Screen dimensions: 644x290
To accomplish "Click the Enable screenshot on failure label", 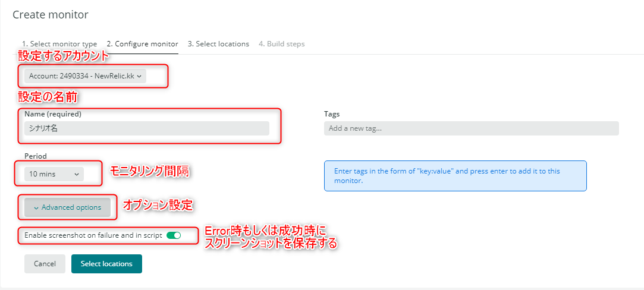I will tap(93, 236).
